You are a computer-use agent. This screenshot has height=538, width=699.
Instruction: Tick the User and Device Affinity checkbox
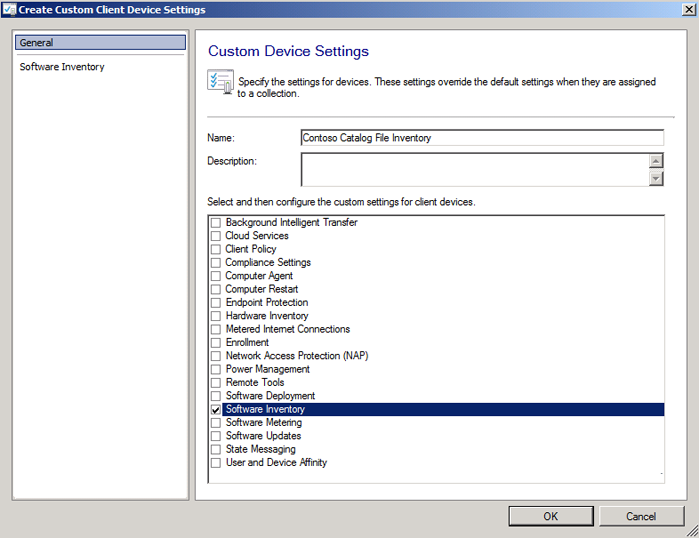coord(215,463)
